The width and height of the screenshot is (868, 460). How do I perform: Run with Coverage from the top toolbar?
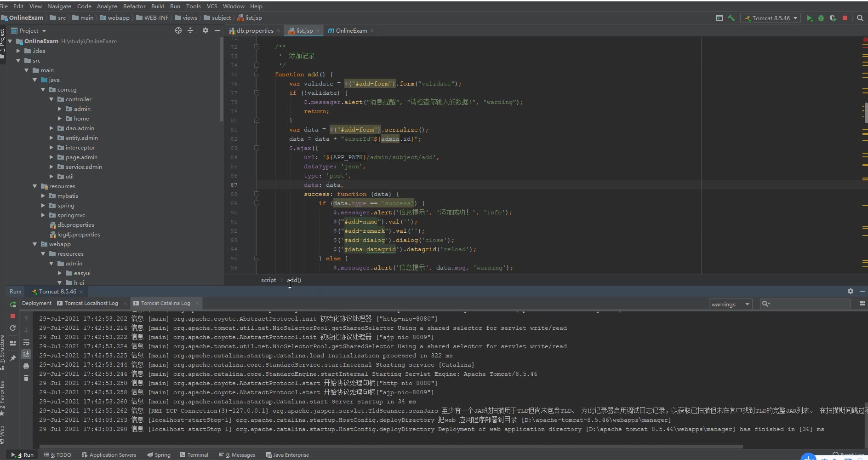(x=833, y=18)
